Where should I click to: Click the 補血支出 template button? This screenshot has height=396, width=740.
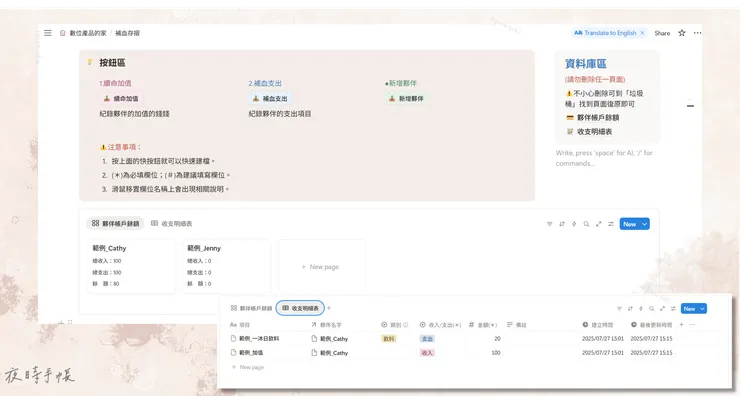(x=270, y=99)
